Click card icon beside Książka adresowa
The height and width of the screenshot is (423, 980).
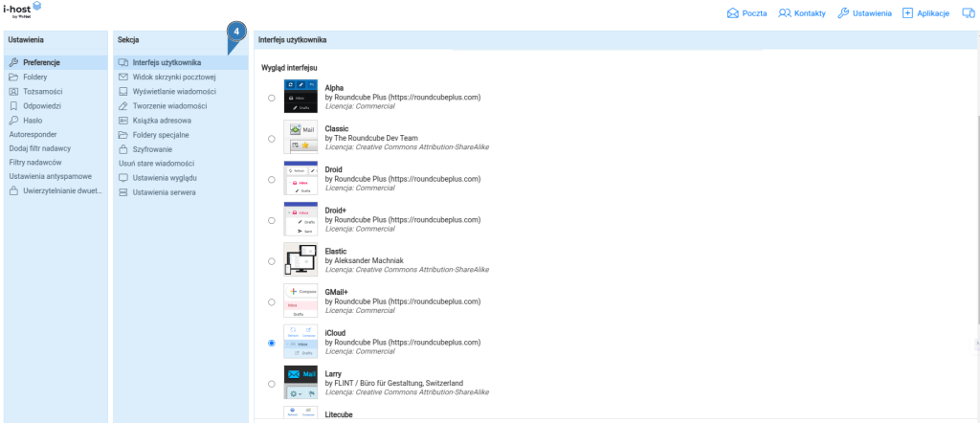[x=123, y=120]
